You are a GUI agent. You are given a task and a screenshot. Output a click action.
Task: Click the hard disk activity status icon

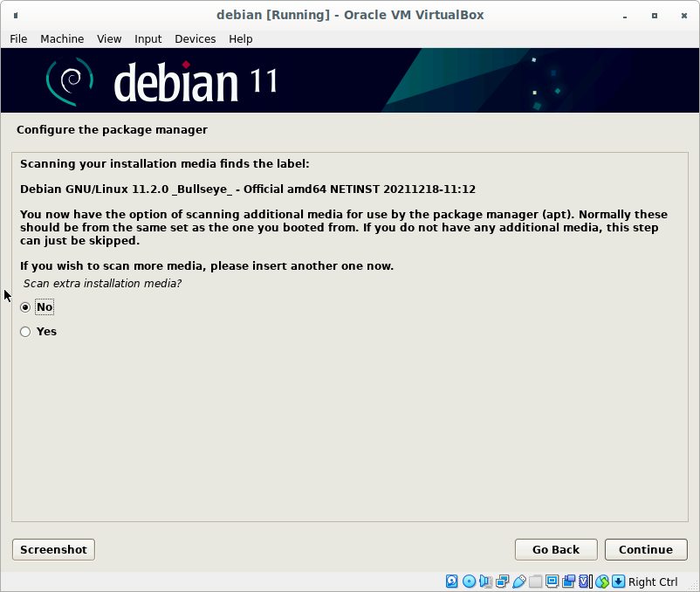(452, 582)
